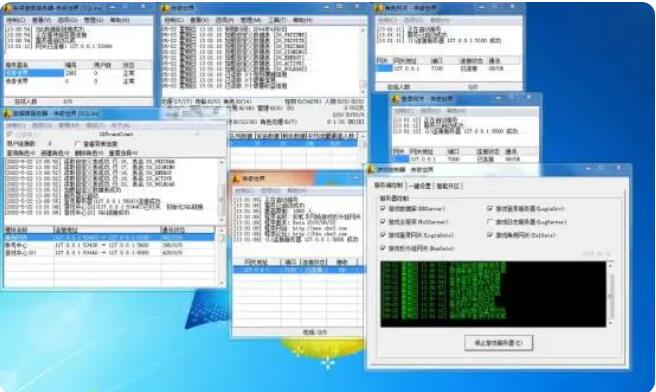Image resolution: width=656 pixels, height=392 pixels.
Task: Click the stop game server button
Action: click(x=498, y=343)
